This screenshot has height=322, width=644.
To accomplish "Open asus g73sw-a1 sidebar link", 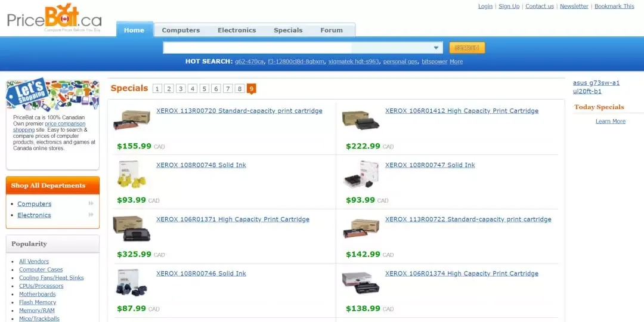I will click(x=596, y=83).
